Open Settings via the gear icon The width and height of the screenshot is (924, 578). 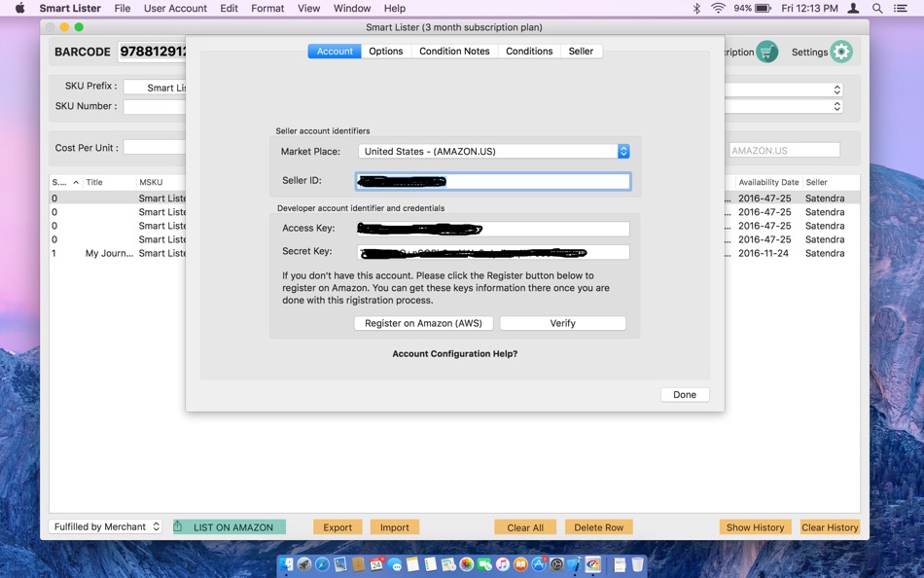(841, 52)
